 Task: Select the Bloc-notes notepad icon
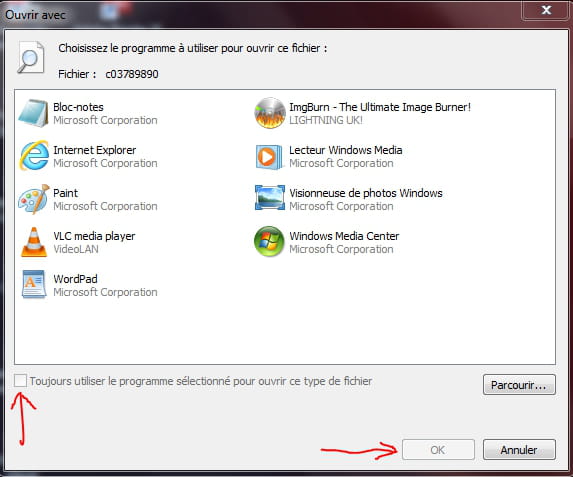[x=34, y=113]
